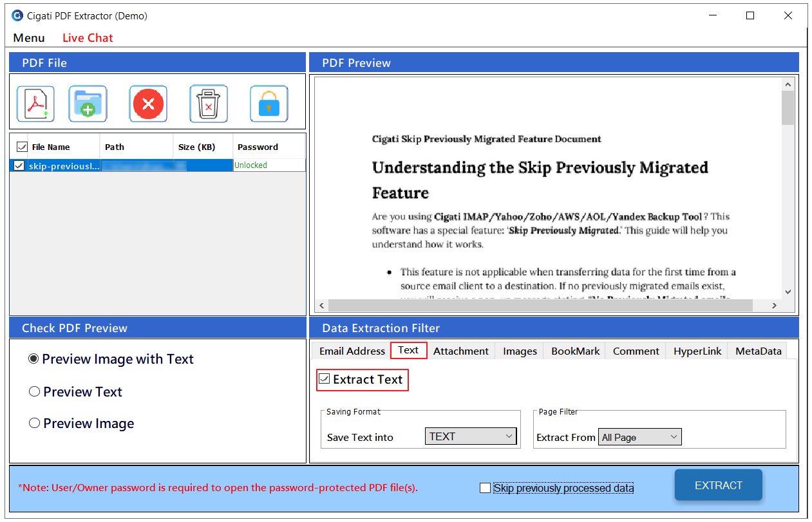Image resolution: width=812 pixels, height=522 pixels.
Task: Open the Save Text into format dropdown
Action: (x=471, y=436)
